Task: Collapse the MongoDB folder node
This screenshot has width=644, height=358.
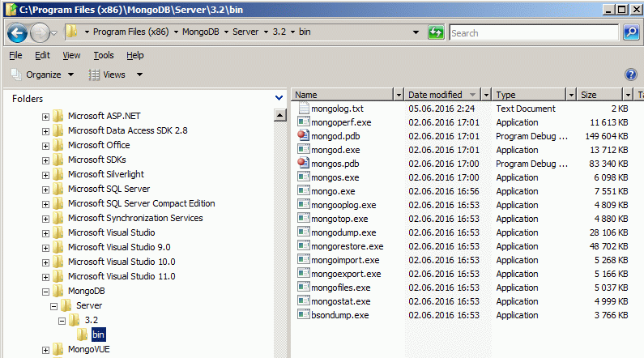Action: pyautogui.click(x=45, y=292)
